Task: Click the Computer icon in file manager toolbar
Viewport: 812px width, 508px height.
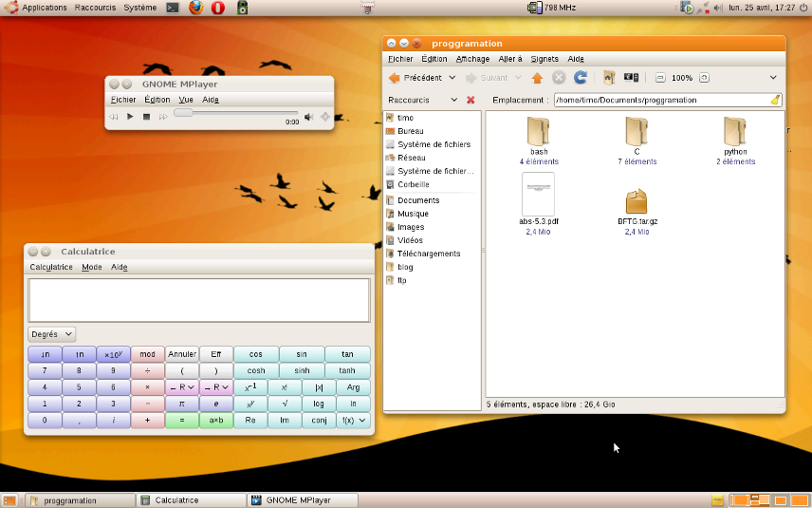Action: [x=631, y=78]
